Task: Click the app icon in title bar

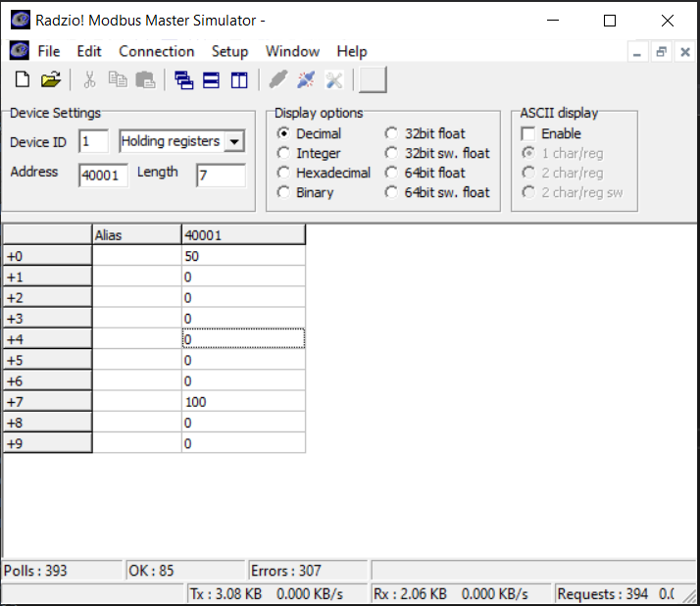Action: click(x=20, y=20)
